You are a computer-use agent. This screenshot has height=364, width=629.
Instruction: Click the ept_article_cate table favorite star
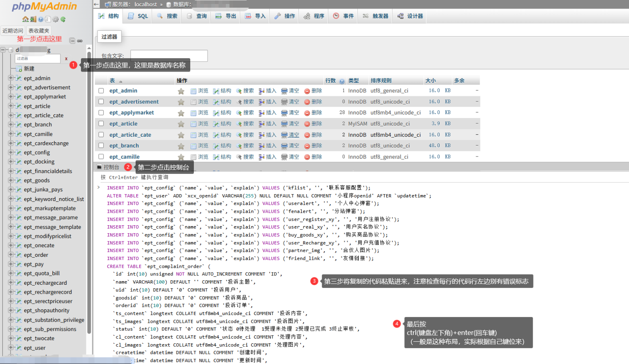[x=181, y=135]
